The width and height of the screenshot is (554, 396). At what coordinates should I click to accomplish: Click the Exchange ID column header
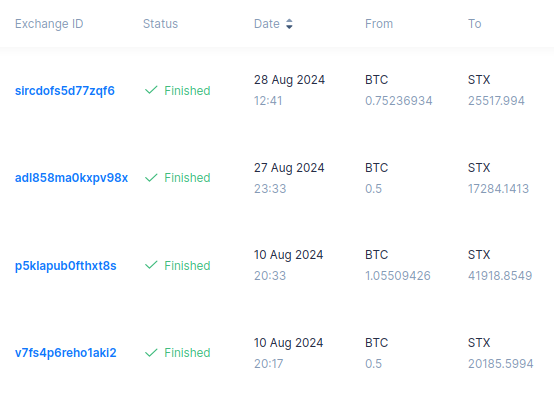tap(49, 24)
